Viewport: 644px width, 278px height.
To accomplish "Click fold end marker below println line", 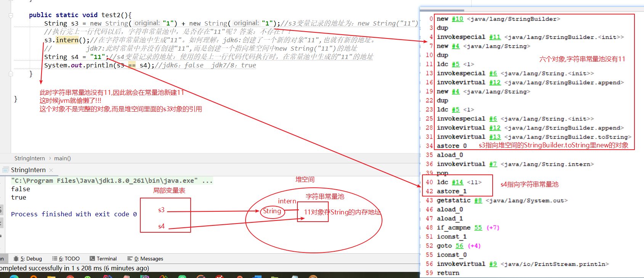I will click(11, 74).
